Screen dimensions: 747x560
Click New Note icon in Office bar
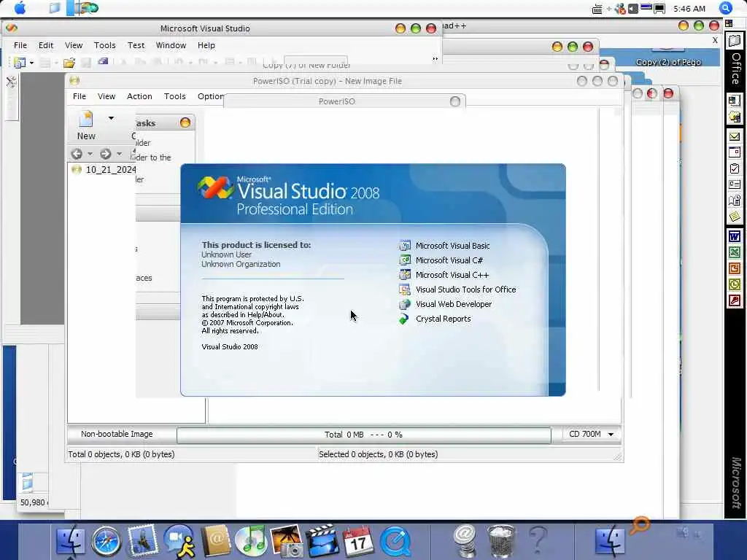pos(734,217)
